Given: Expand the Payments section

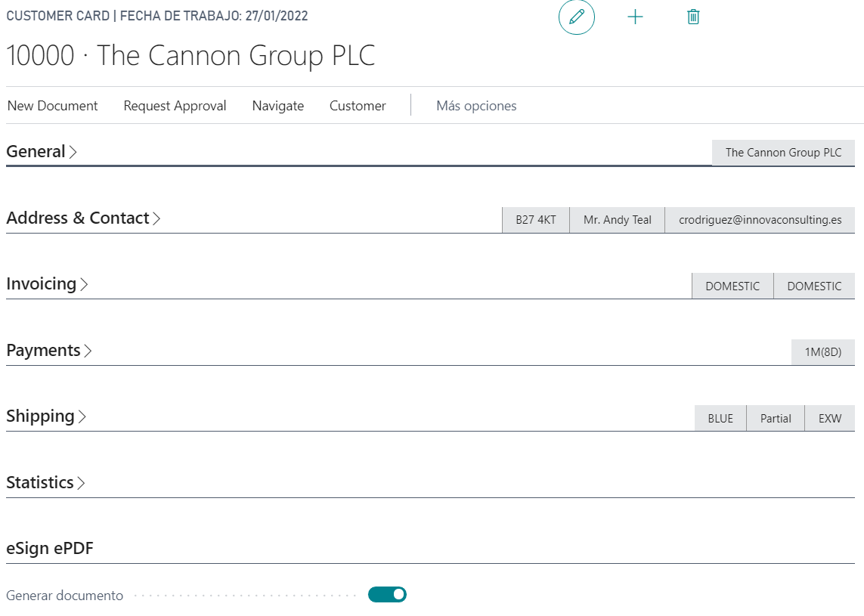Looking at the screenshot, I should click(x=48, y=351).
